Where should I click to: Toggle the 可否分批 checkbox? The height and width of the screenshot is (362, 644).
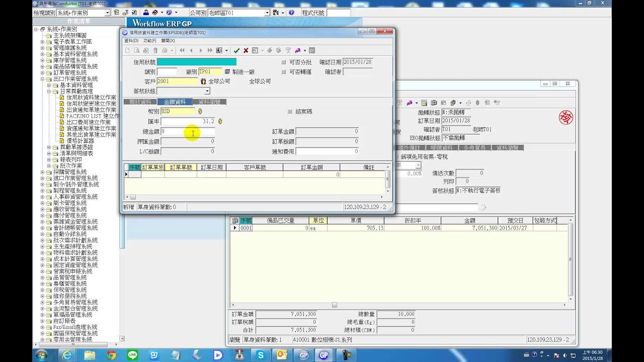(284, 62)
